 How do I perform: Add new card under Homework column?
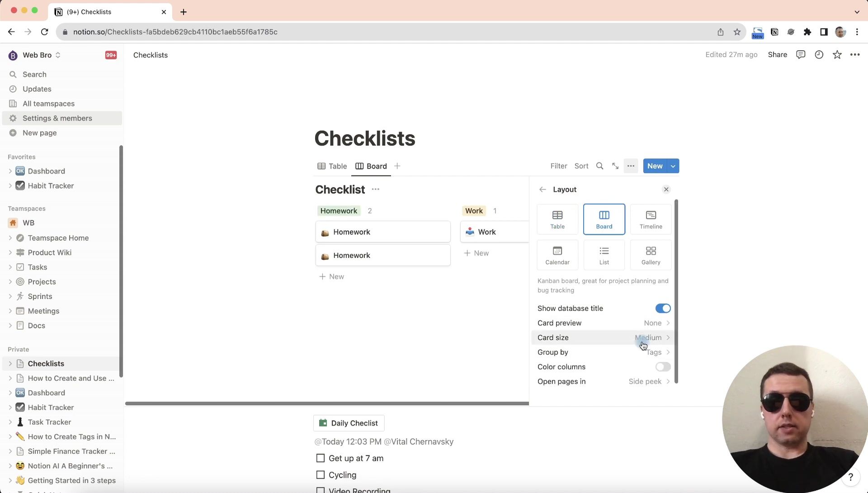pos(332,277)
